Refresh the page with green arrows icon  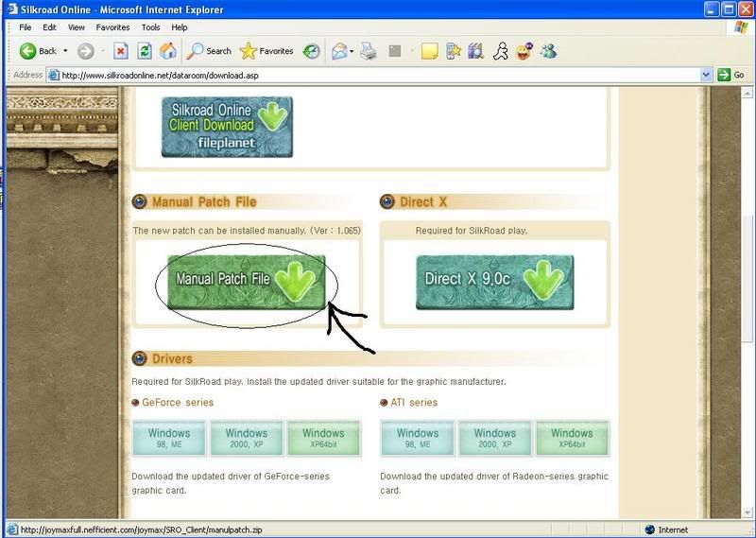coord(145,51)
